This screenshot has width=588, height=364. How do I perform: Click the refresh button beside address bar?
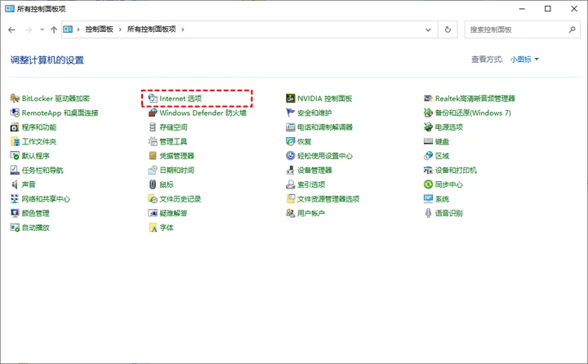(448, 29)
